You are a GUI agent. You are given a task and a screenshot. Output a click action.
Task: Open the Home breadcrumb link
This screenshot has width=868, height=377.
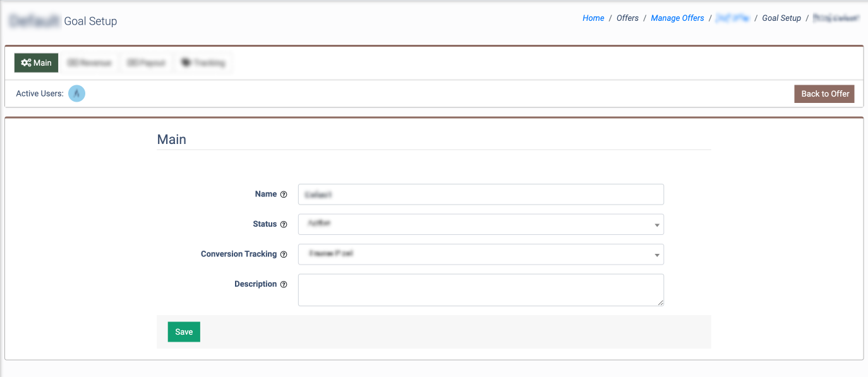593,18
